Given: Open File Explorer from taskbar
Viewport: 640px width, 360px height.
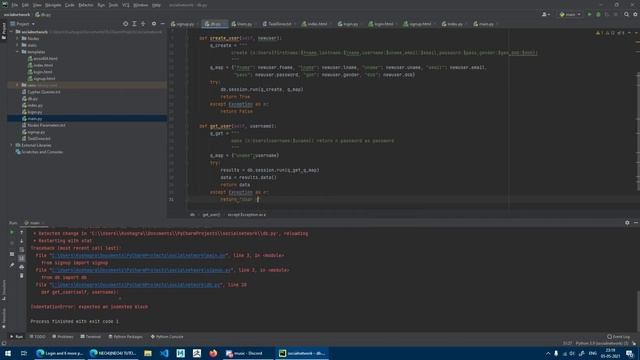Looking at the screenshot, I should click(x=148, y=353).
